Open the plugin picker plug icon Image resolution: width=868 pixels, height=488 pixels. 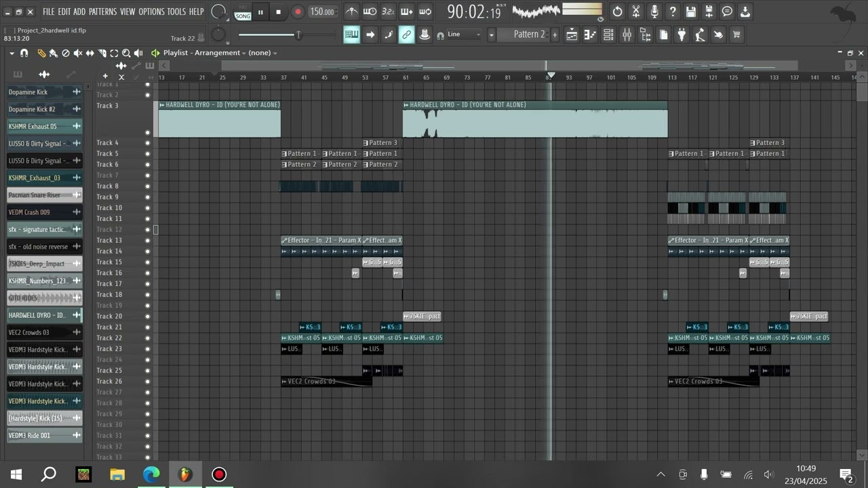(682, 35)
